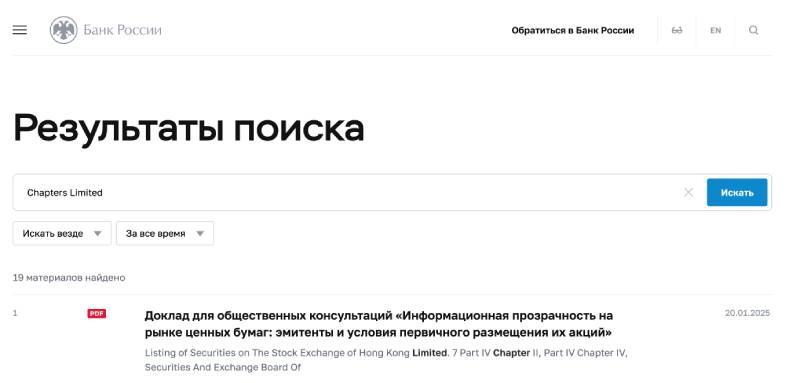Expand the "За все время" dropdown
This screenshot has height=383, width=800.
click(165, 234)
